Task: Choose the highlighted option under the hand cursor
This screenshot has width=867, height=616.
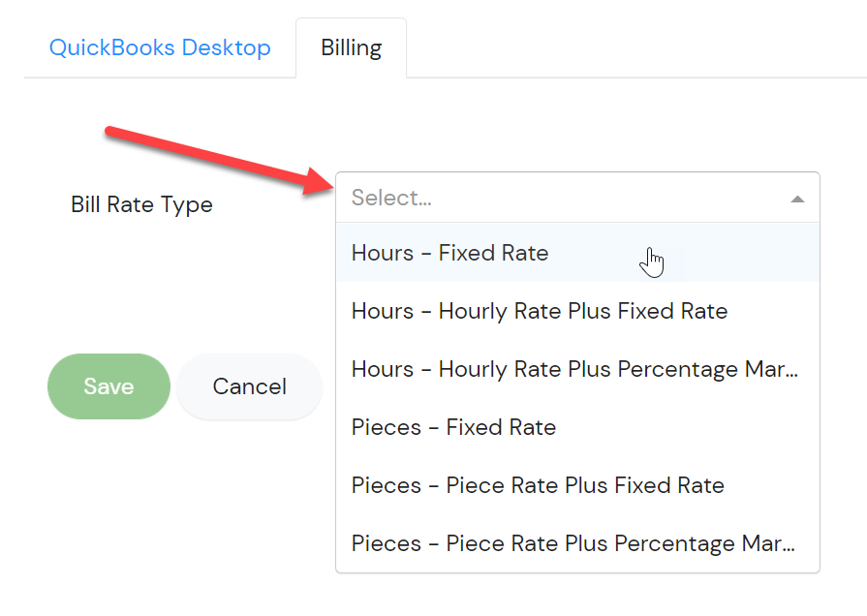Action: pos(577,253)
